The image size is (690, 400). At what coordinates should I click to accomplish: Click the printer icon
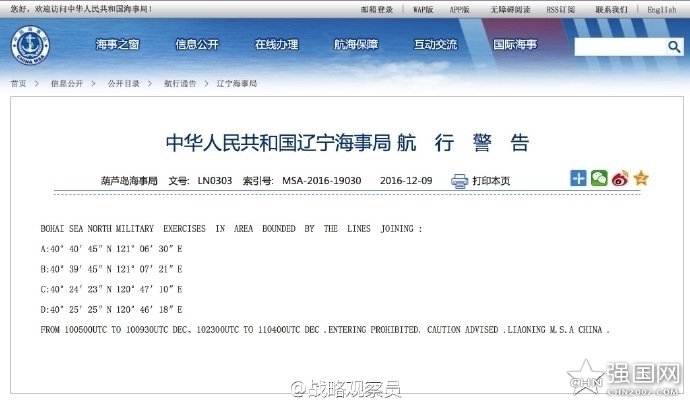(459, 181)
